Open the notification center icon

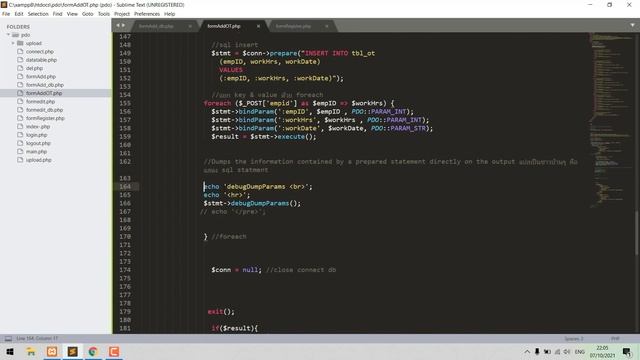point(627,351)
